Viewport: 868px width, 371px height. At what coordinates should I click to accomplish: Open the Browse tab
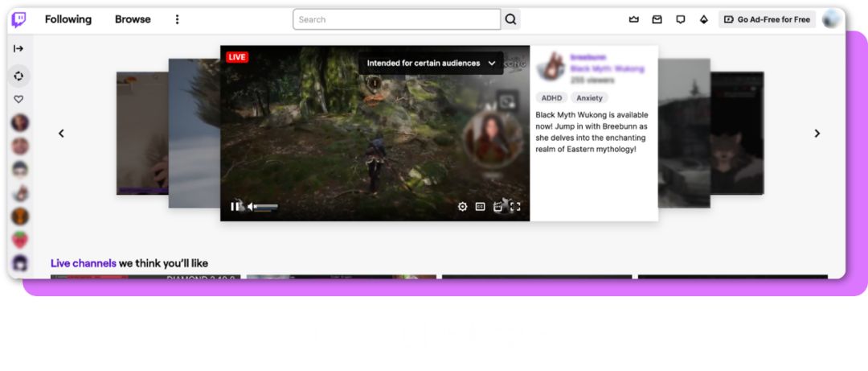(133, 19)
